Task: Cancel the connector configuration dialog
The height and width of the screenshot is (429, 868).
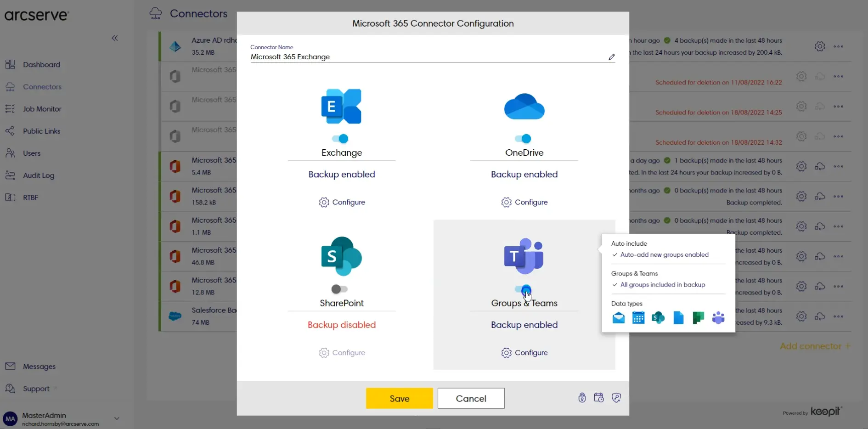Action: tap(471, 398)
